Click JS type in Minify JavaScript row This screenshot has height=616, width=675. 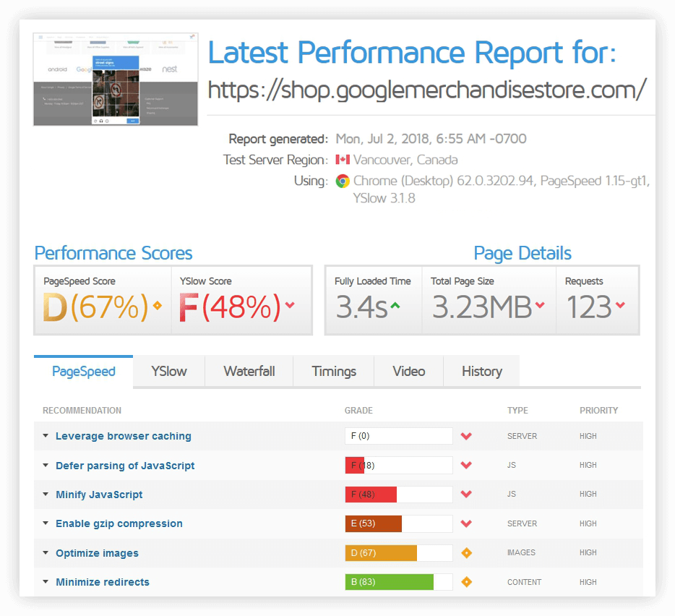[x=512, y=494]
